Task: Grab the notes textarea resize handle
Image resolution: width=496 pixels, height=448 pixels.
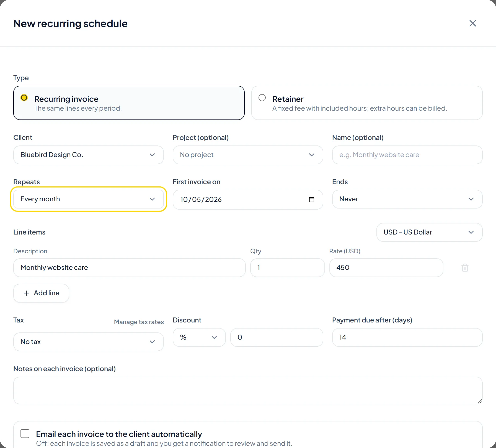Action: (x=479, y=401)
